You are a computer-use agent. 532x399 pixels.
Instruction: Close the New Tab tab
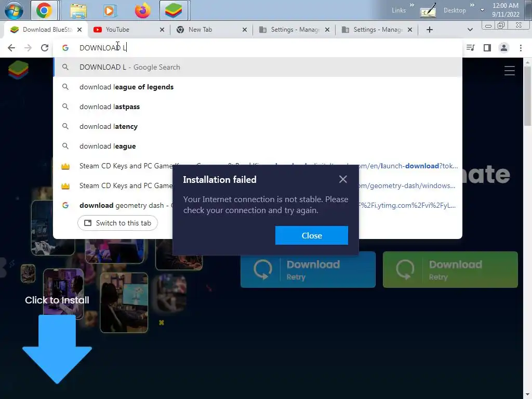244,30
